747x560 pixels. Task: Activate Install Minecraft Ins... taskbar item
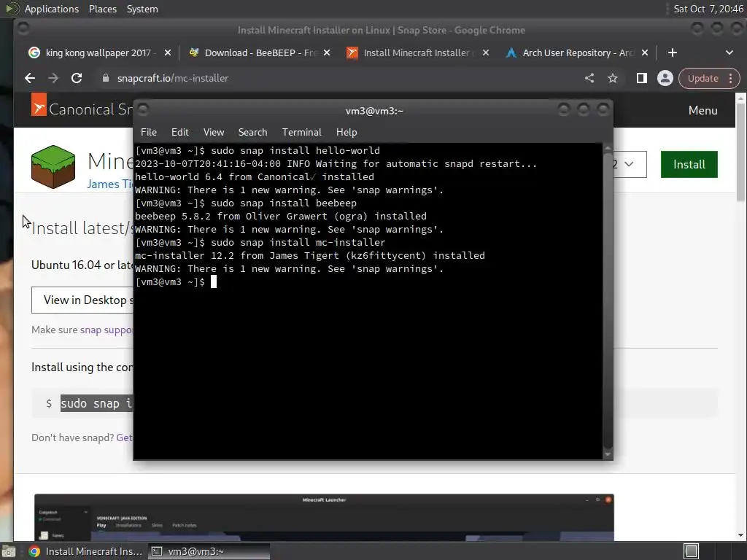(86, 551)
